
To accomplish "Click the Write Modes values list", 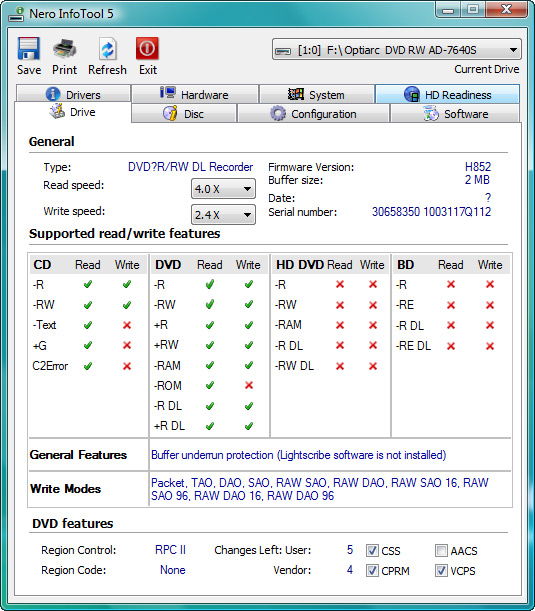I will coord(320,489).
